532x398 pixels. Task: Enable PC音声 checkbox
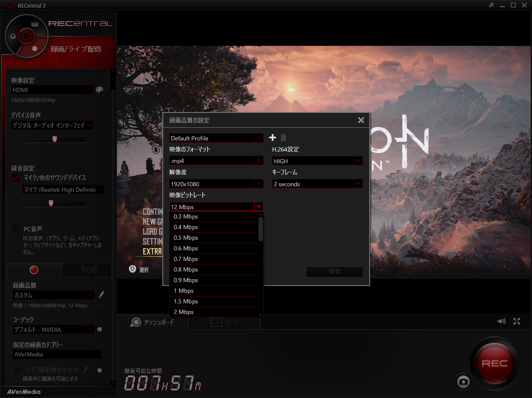point(16,229)
